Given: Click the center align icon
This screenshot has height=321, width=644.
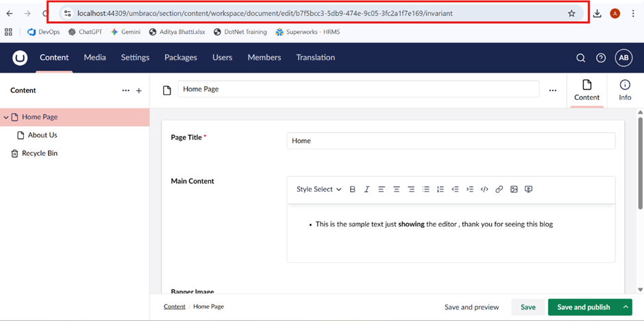Looking at the screenshot, I should tap(397, 190).
